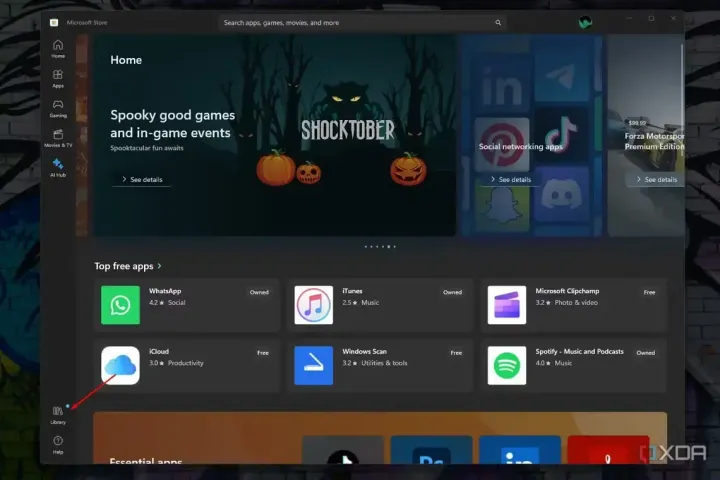The image size is (720, 480).
Task: Click the user profile avatar
Action: 585,21
